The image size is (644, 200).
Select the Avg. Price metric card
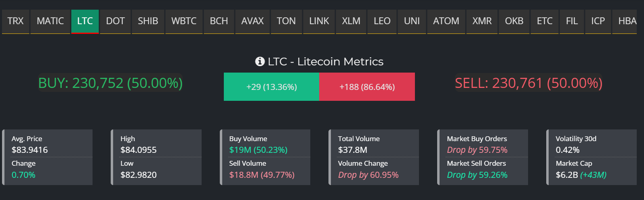(48, 157)
